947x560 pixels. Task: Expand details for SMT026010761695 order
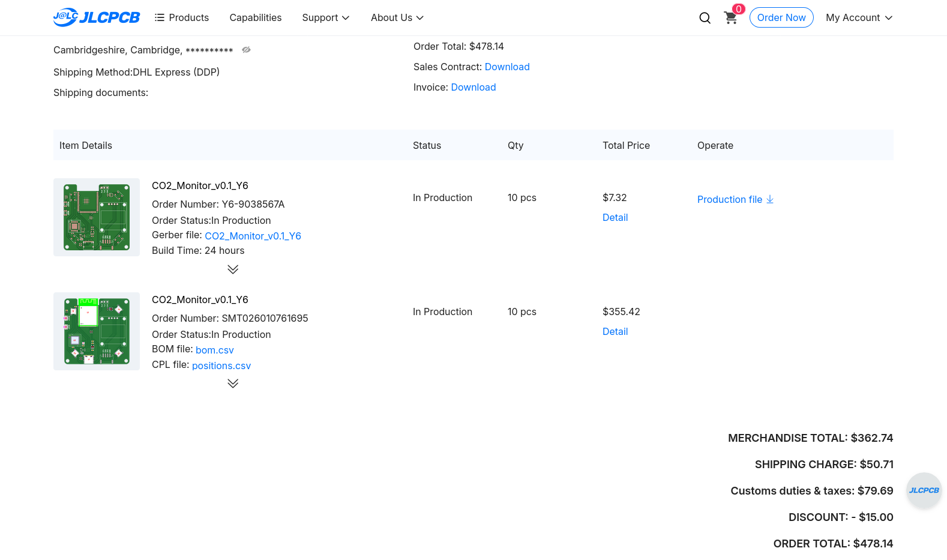click(x=233, y=384)
